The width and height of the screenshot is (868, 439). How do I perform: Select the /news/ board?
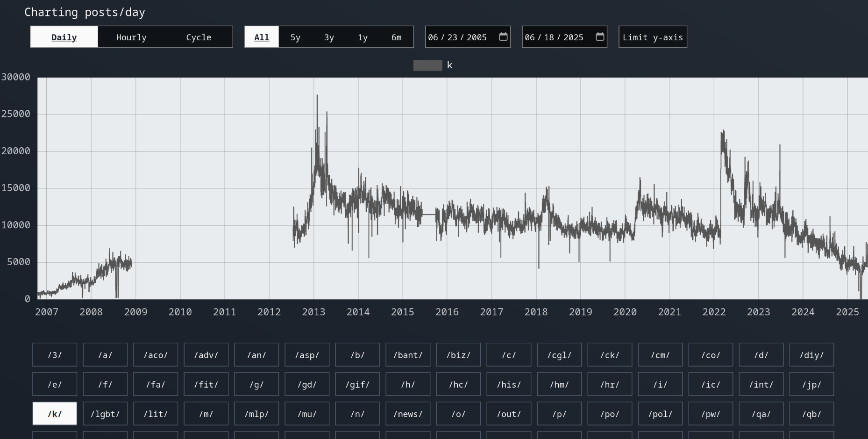(x=408, y=414)
